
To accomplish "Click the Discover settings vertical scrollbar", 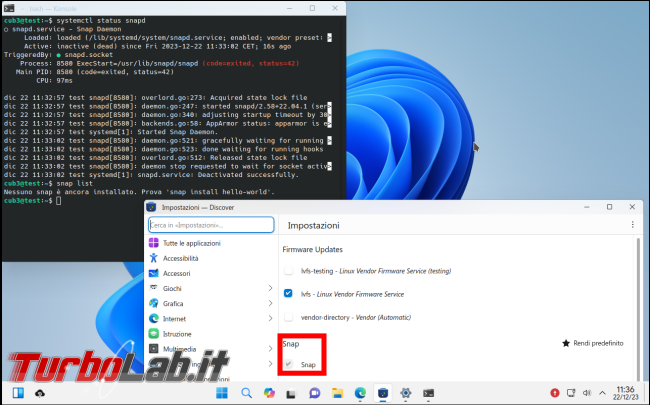I will tap(638, 309).
